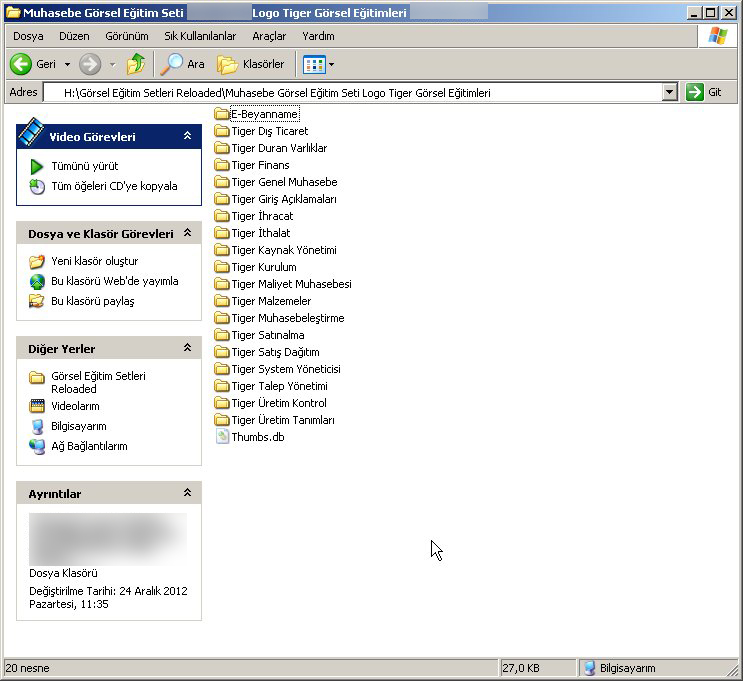Image resolution: width=743 pixels, height=681 pixels.
Task: Open Bilgisayarım in Diğer Yerler
Action: (79, 426)
